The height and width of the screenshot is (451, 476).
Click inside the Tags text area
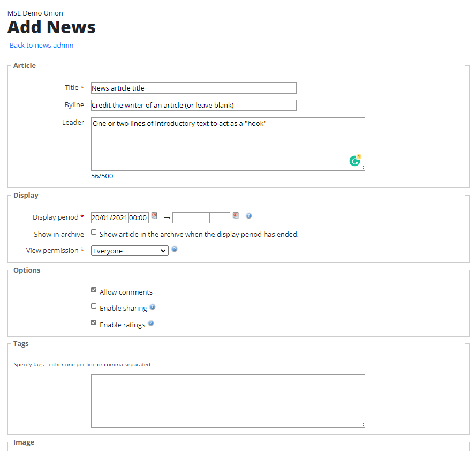228,401
